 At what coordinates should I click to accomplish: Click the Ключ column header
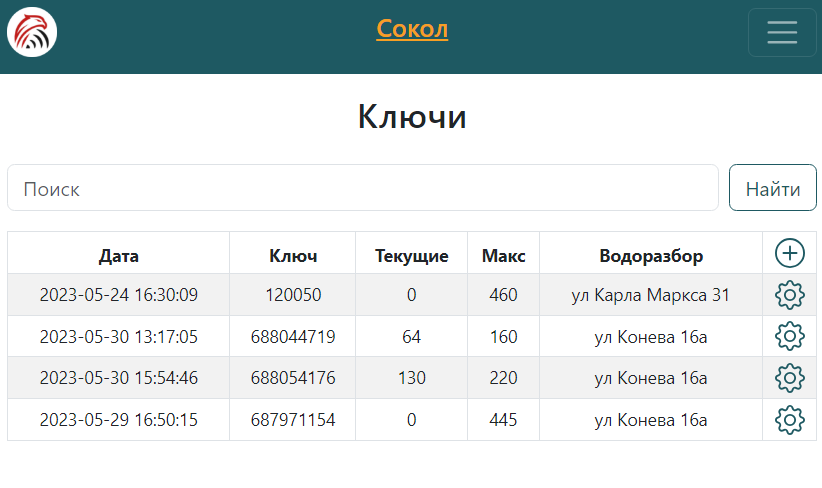click(293, 256)
